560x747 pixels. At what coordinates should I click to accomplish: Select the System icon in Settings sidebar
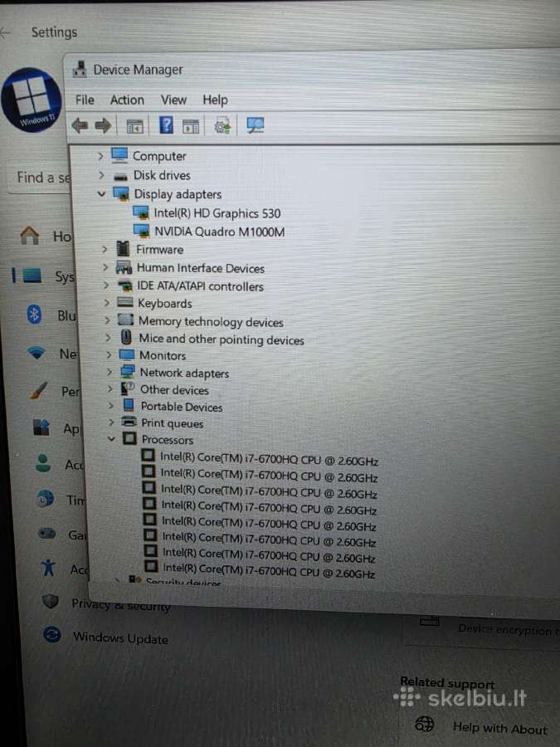(x=32, y=276)
